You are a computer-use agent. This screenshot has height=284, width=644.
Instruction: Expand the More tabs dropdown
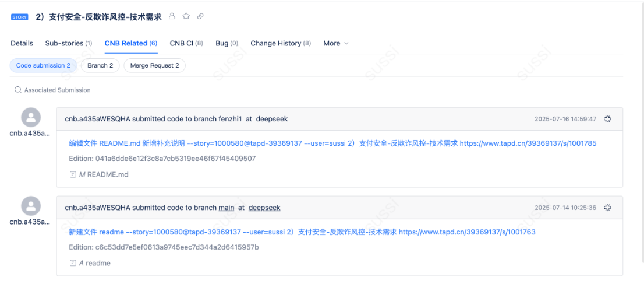pos(336,43)
